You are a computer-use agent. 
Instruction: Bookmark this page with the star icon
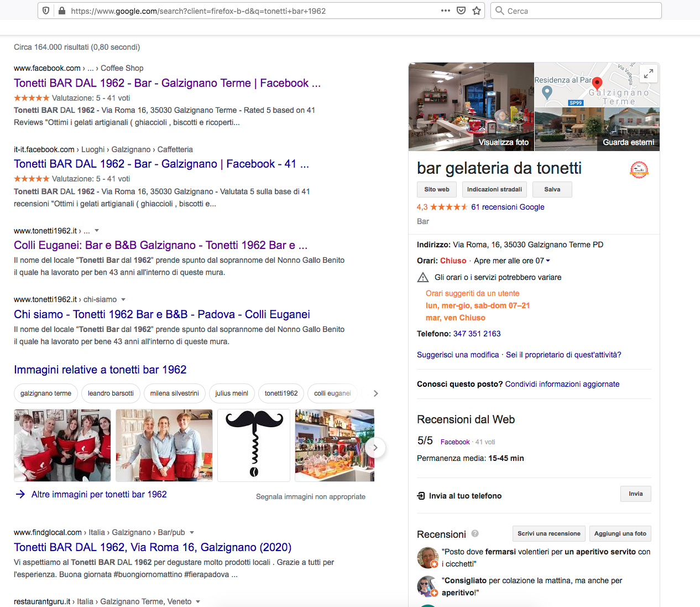pos(477,10)
